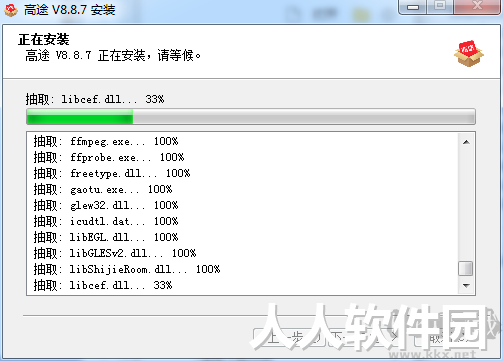503x361 pixels.
Task: Click the install progress bar
Action: click(x=251, y=117)
